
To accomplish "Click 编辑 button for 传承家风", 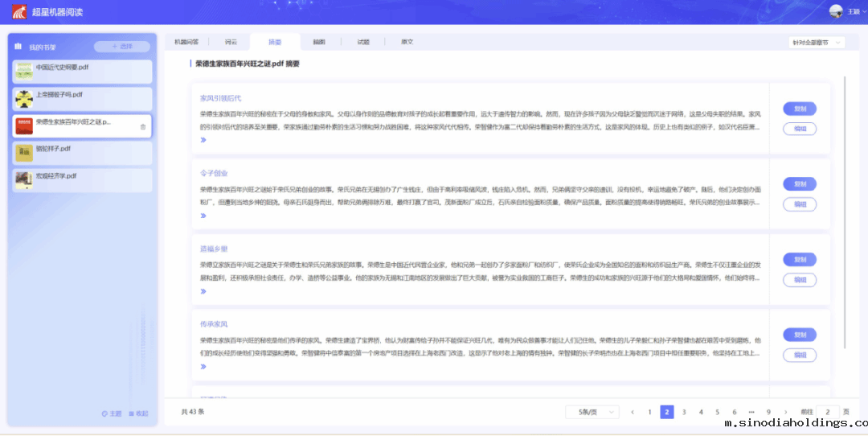I will point(799,355).
